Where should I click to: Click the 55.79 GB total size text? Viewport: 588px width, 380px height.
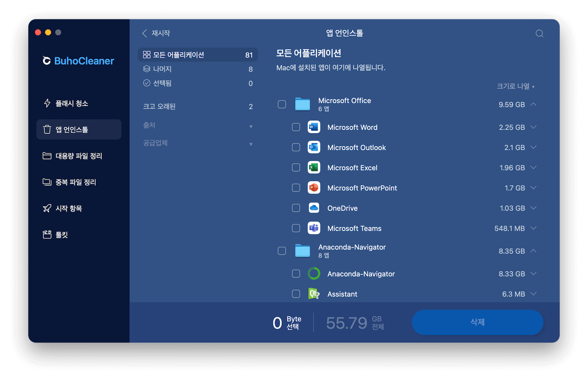[x=355, y=323]
